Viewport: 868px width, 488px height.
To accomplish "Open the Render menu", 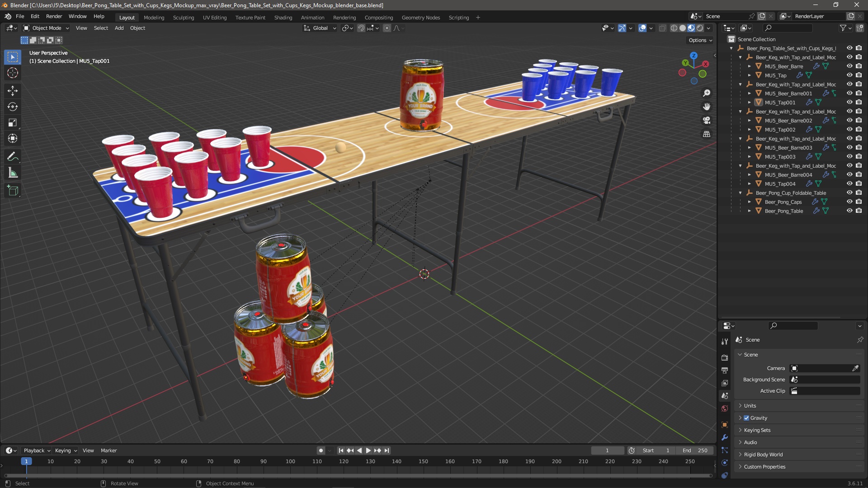I will tap(54, 16).
